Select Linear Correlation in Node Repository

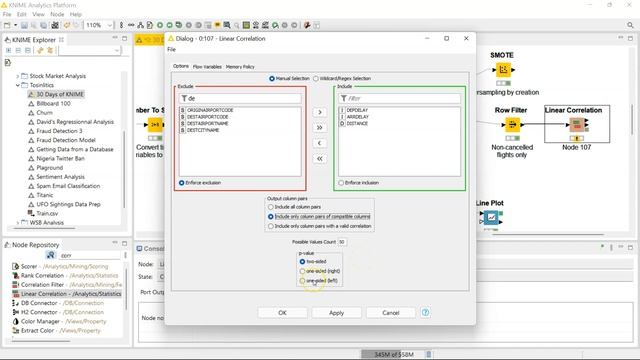coord(67,294)
